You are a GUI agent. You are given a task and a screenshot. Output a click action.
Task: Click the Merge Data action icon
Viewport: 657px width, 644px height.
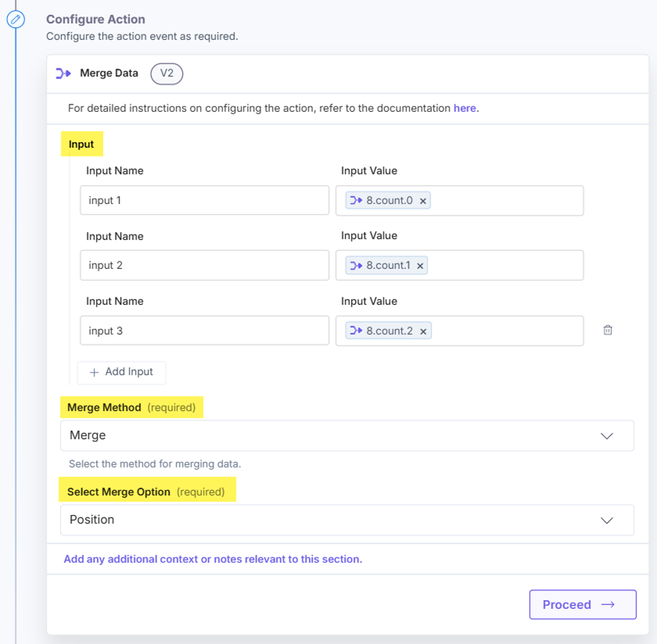tap(63, 73)
